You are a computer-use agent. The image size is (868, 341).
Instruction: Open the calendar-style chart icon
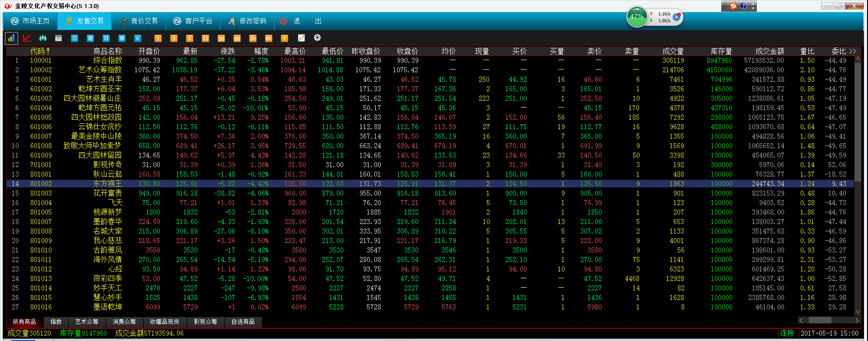pyautogui.click(x=59, y=38)
